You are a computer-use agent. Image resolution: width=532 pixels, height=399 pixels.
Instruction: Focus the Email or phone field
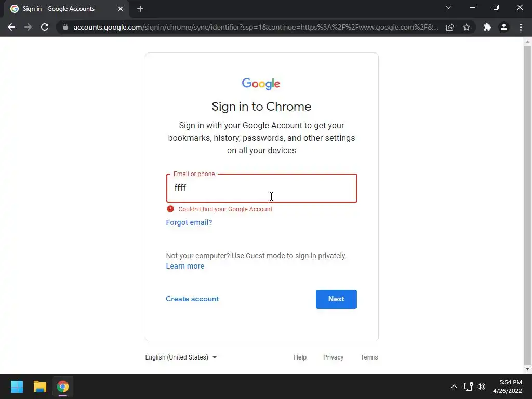[262, 188]
